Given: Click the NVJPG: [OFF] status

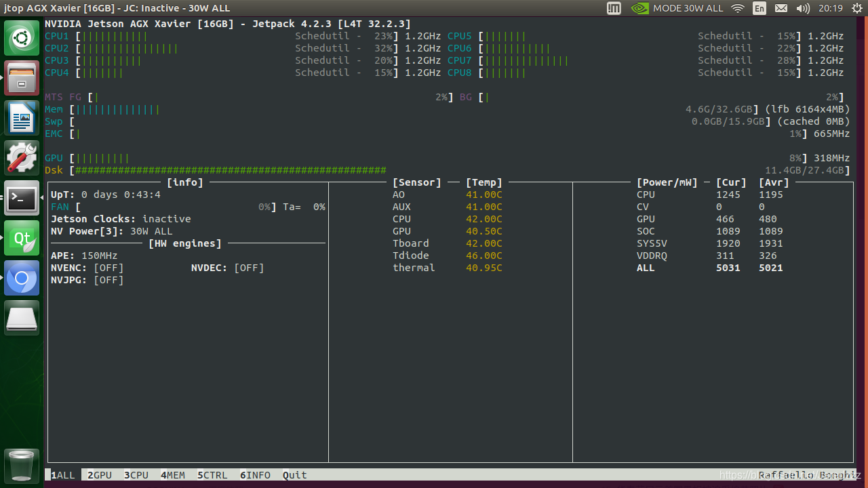Looking at the screenshot, I should point(87,280).
